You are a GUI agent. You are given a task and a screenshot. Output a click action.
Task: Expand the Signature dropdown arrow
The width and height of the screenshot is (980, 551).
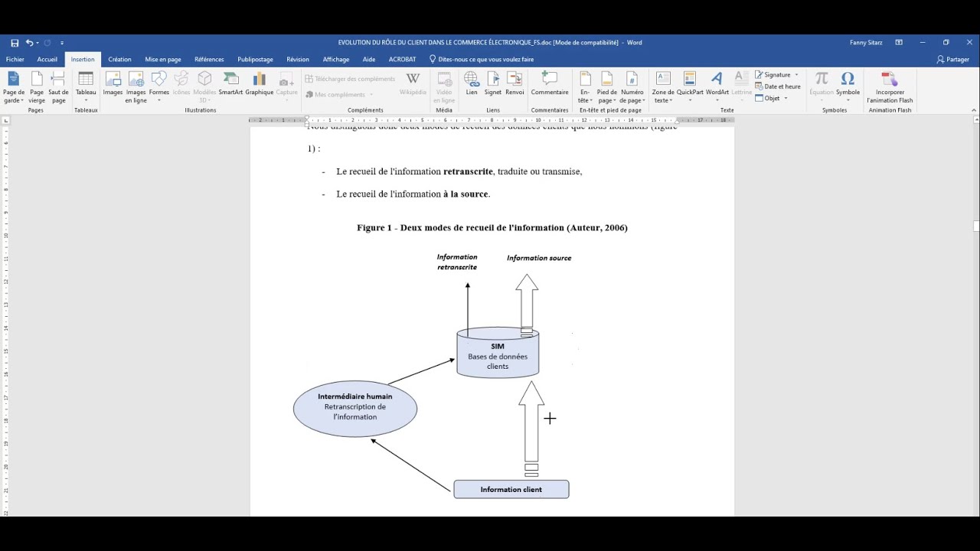pos(796,75)
